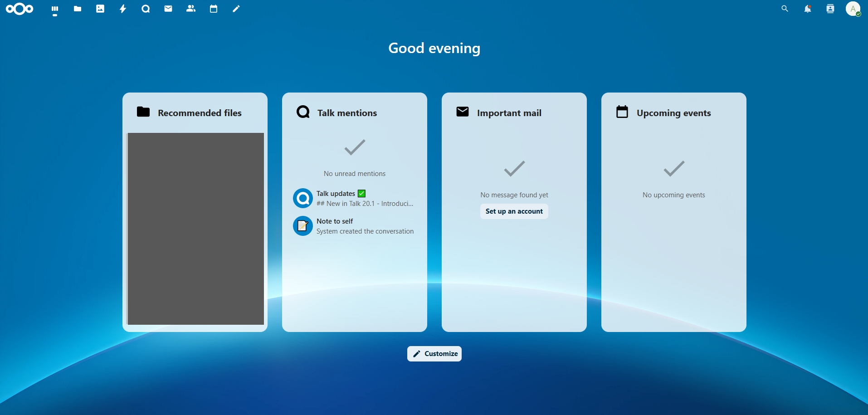Open the Photos app icon

100,9
